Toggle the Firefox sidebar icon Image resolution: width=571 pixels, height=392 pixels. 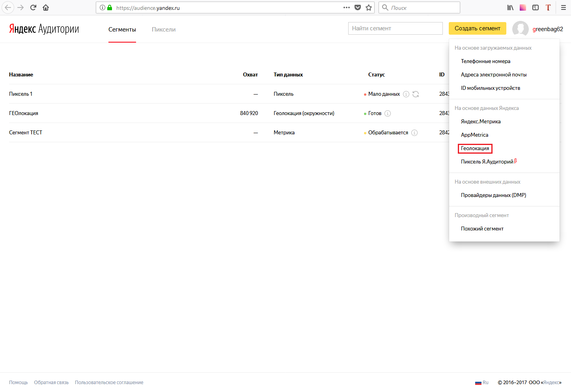(x=536, y=7)
